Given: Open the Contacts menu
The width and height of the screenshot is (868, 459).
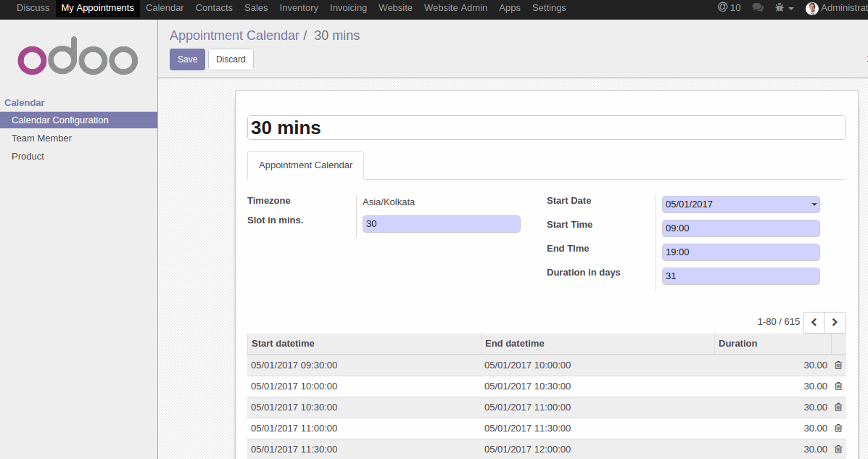Looking at the screenshot, I should click(x=214, y=8).
